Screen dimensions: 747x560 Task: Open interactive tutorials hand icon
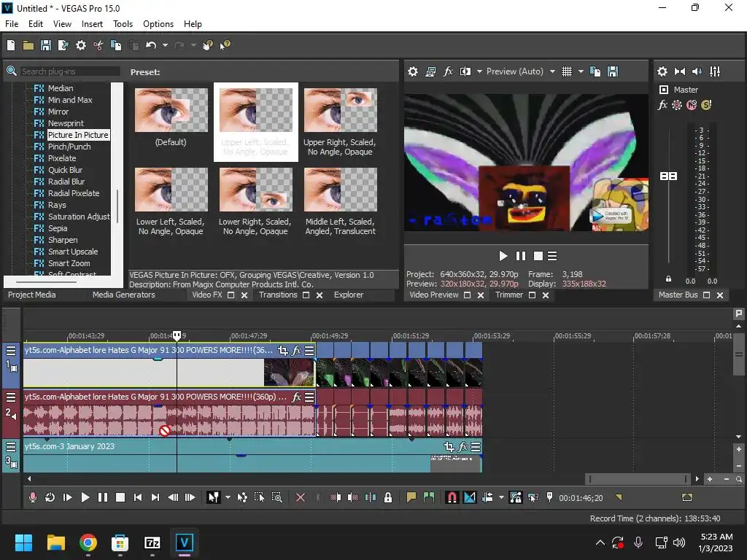pos(207,45)
